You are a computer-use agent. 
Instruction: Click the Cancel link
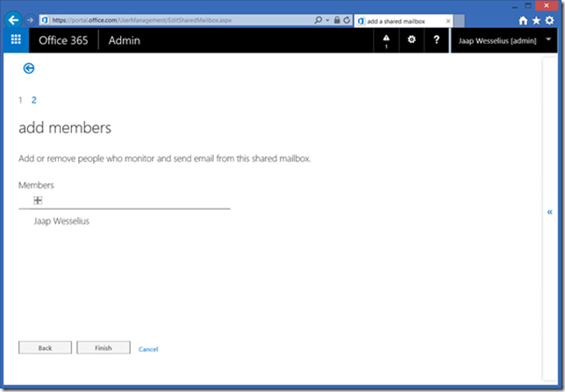[x=148, y=349]
